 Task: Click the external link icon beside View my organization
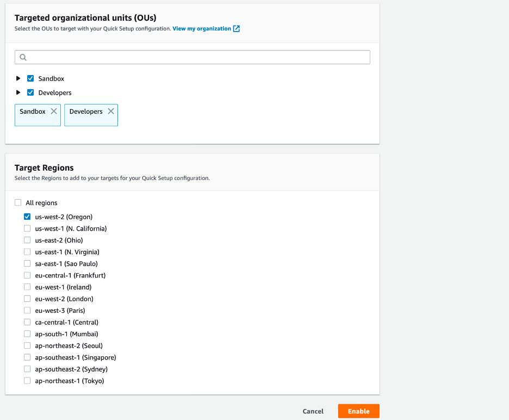tap(235, 28)
